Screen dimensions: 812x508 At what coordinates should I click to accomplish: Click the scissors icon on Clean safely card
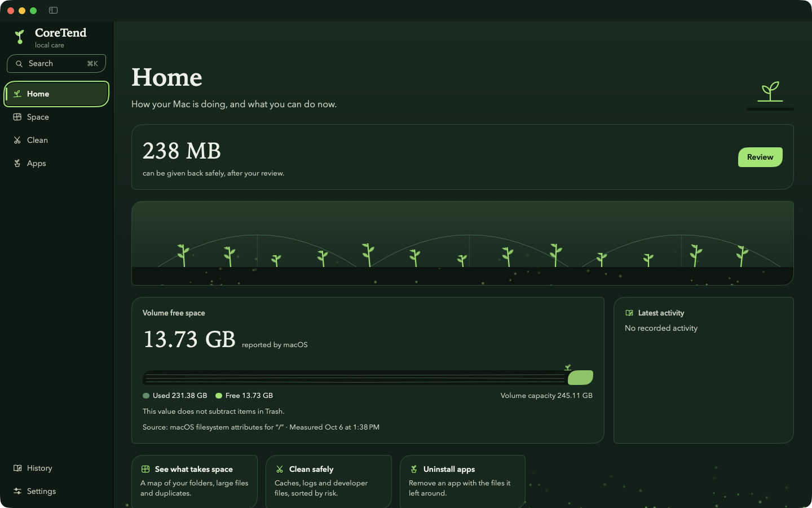point(280,469)
